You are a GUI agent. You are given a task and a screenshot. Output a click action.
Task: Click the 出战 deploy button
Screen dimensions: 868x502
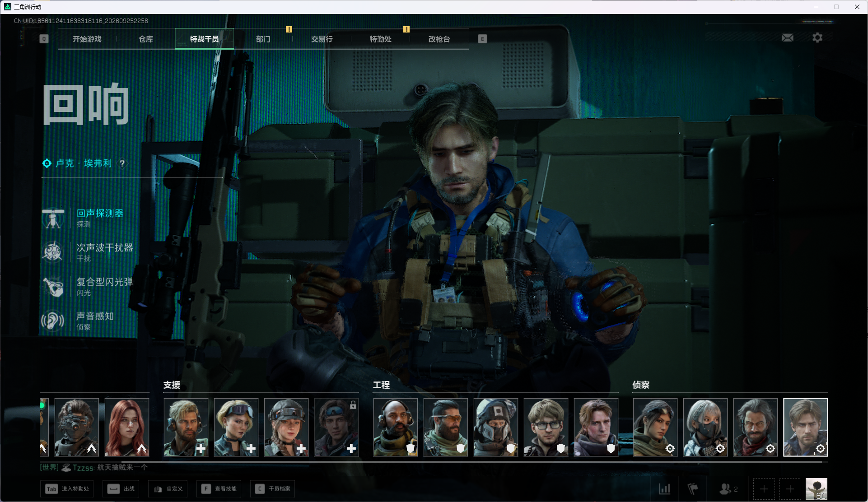[x=121, y=489]
